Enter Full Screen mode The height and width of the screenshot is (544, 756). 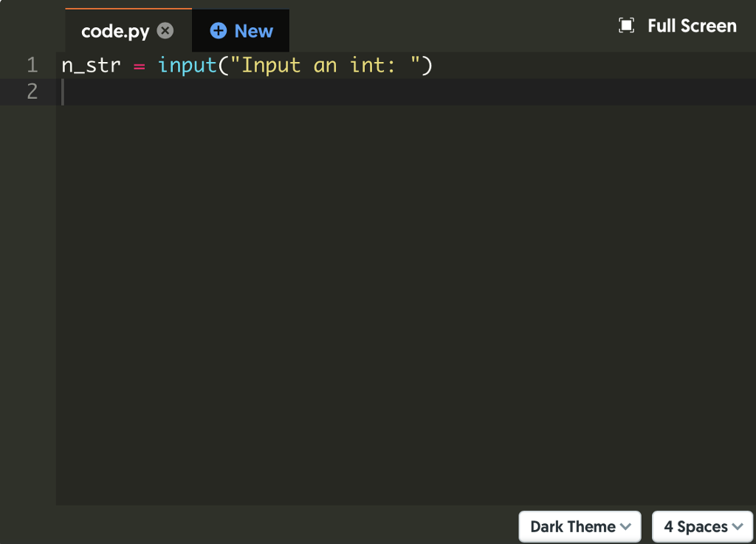click(x=677, y=25)
